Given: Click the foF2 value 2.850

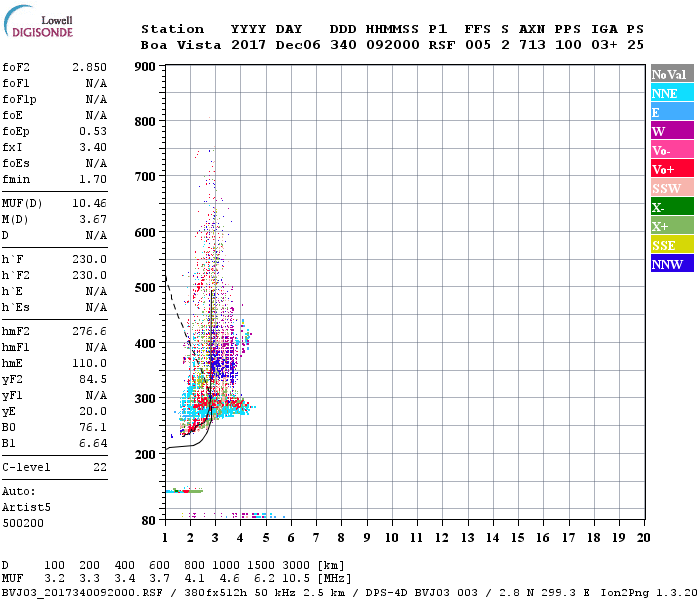Looking at the screenshot, I should click(x=89, y=66).
